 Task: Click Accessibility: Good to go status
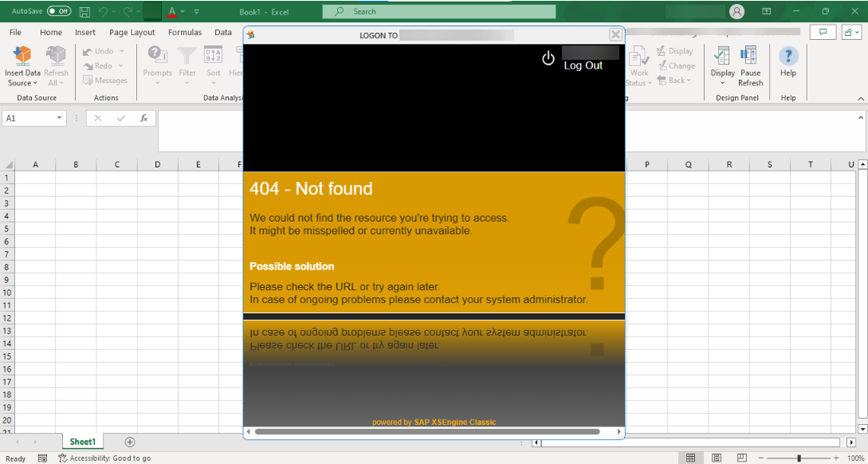pyautogui.click(x=104, y=458)
